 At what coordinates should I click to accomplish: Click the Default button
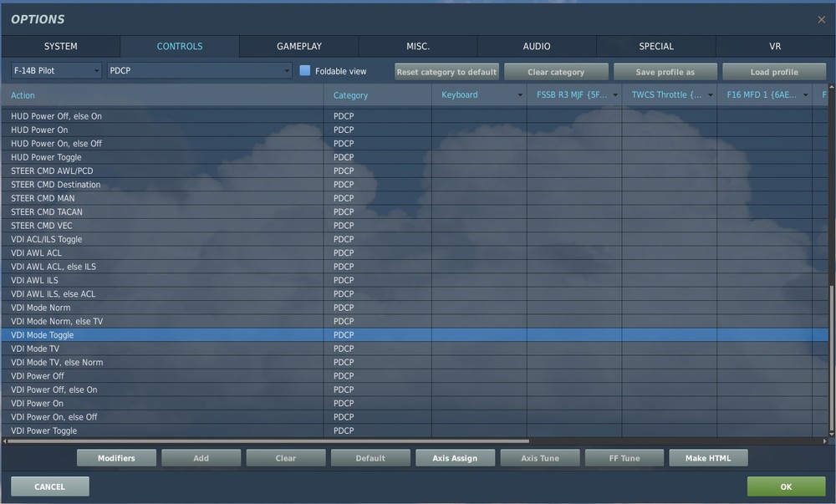coord(370,458)
